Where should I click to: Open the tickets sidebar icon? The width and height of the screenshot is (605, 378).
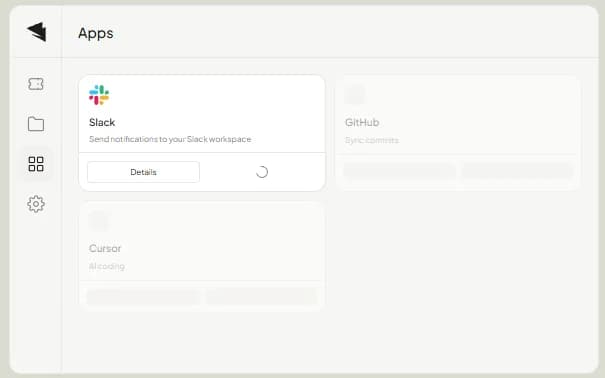click(x=36, y=84)
